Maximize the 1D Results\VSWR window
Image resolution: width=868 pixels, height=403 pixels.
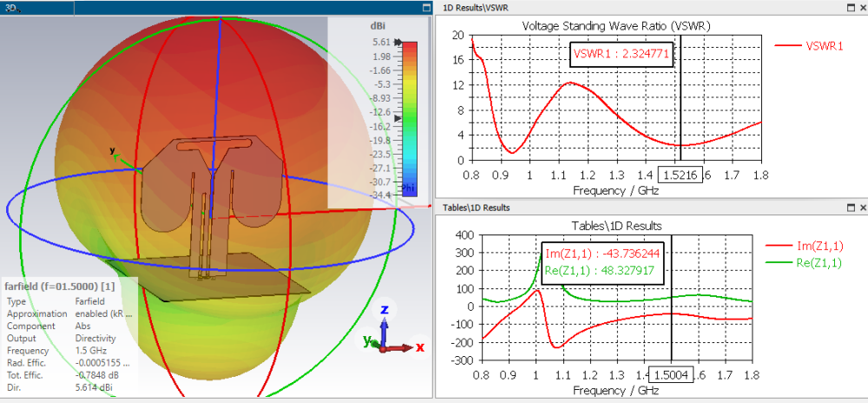[852, 8]
